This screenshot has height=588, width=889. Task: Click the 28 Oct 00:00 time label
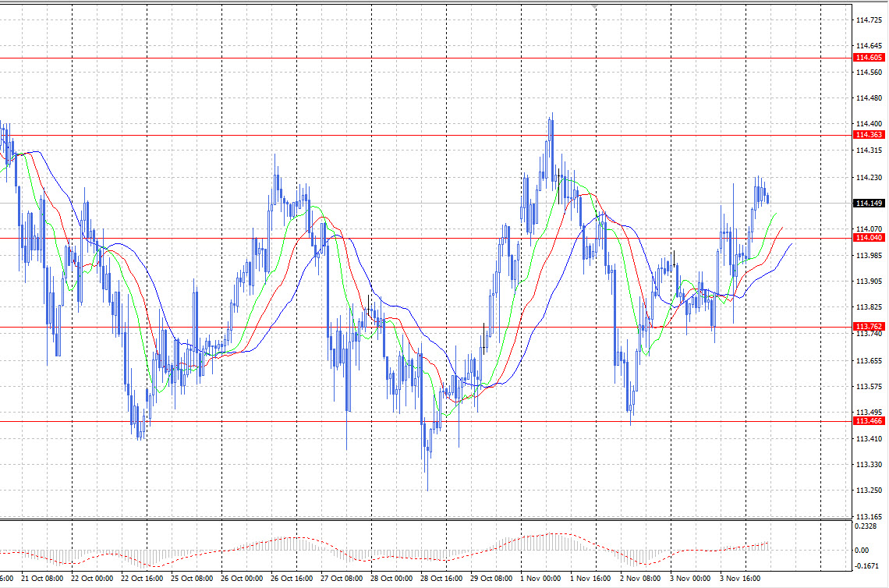(391, 579)
